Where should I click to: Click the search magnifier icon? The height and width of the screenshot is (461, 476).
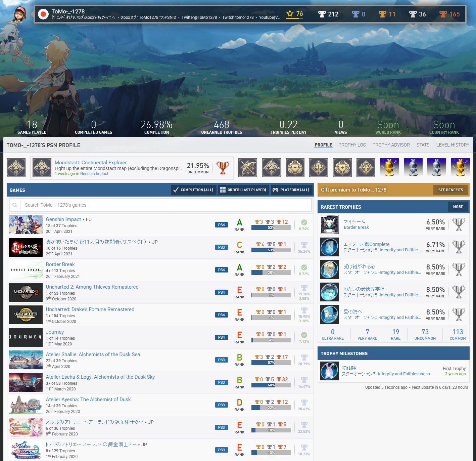pyautogui.click(x=15, y=205)
